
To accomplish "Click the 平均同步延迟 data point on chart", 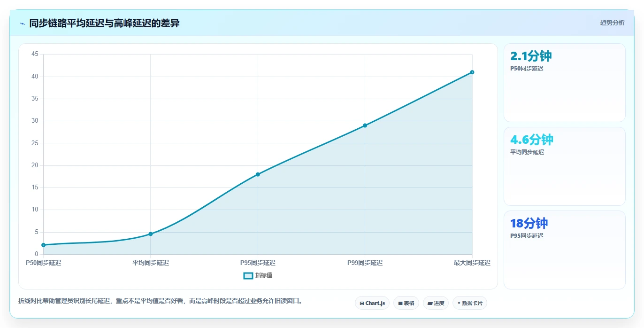I will (x=151, y=234).
